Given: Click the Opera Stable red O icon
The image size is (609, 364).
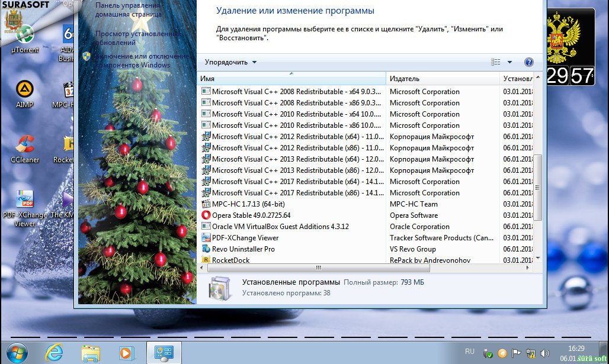Looking at the screenshot, I should click(206, 215).
